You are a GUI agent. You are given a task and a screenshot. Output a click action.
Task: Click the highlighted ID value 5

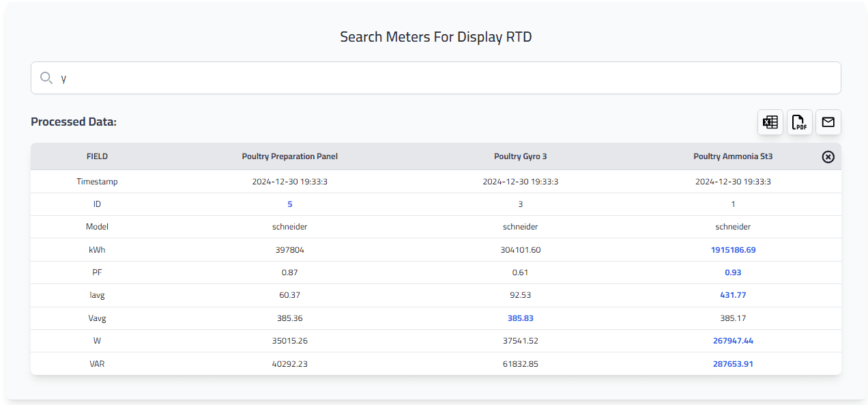pyautogui.click(x=290, y=204)
